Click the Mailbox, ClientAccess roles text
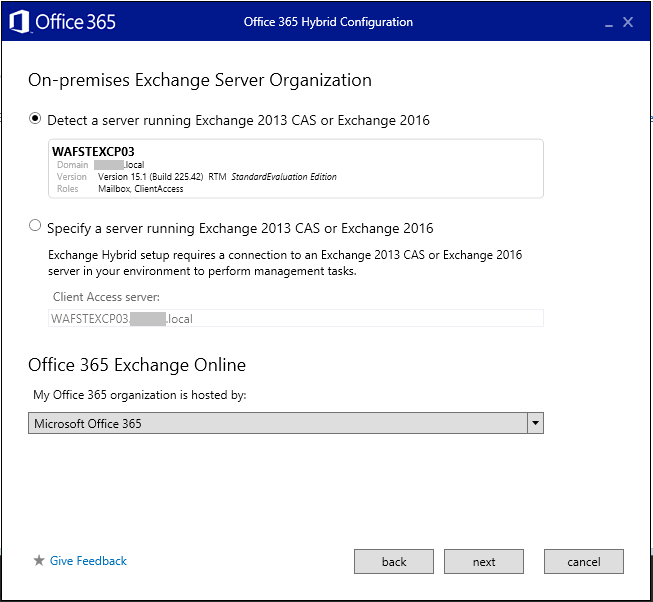 pyautogui.click(x=141, y=189)
